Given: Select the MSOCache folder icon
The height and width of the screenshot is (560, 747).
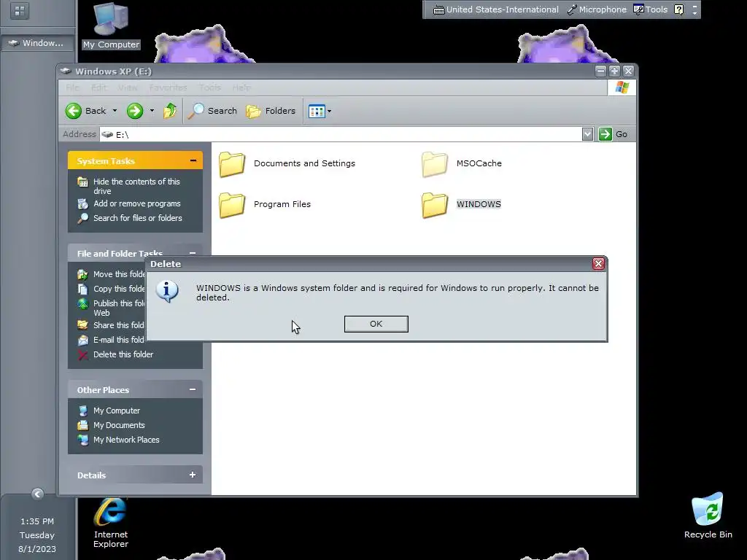Looking at the screenshot, I should pyautogui.click(x=435, y=164).
